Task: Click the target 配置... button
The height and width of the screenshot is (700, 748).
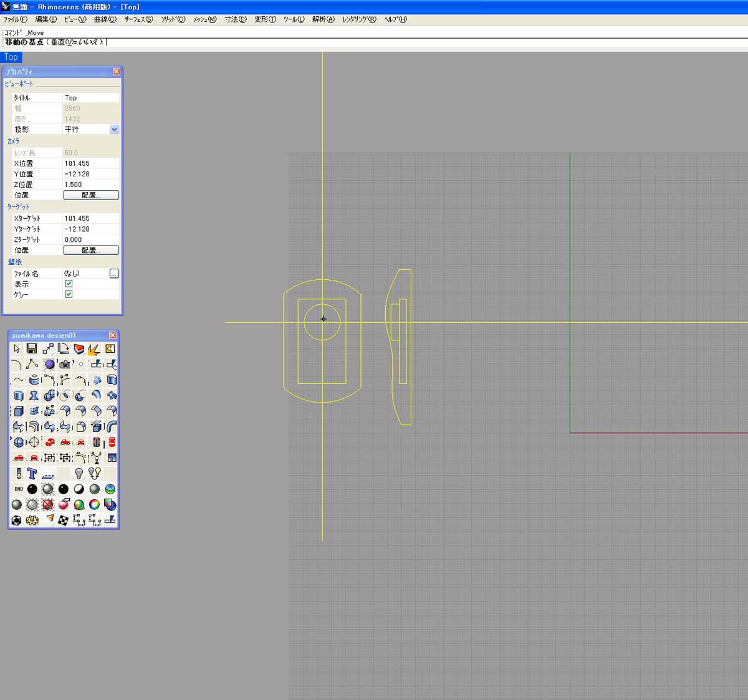Action: coord(91,250)
